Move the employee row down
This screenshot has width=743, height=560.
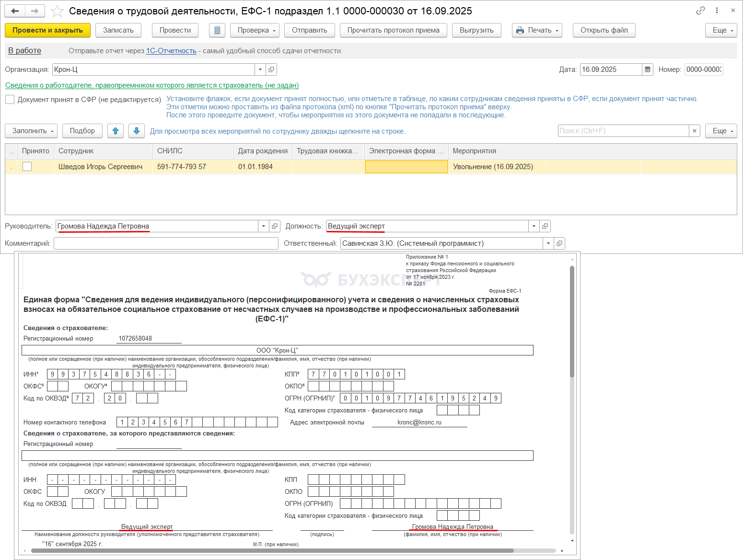tap(137, 131)
